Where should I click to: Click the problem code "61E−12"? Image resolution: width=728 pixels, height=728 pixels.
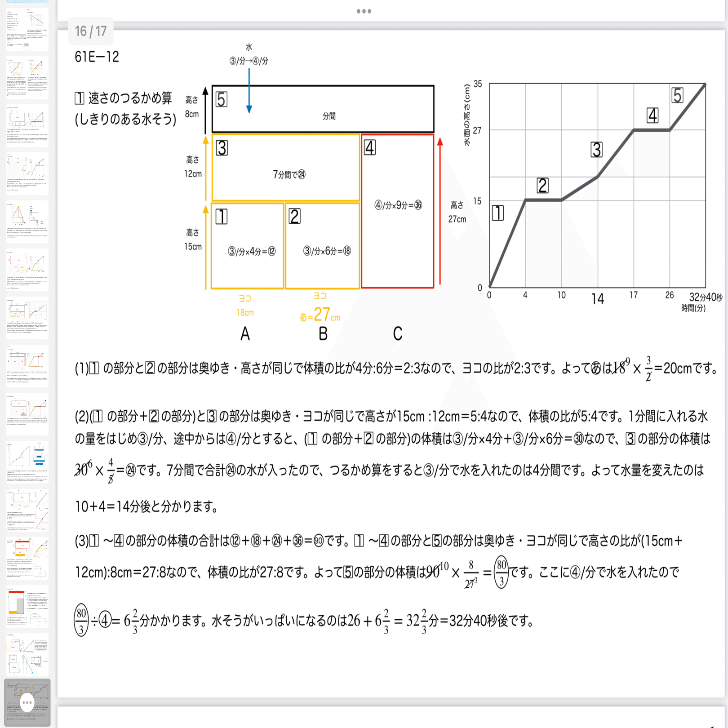pos(97,57)
